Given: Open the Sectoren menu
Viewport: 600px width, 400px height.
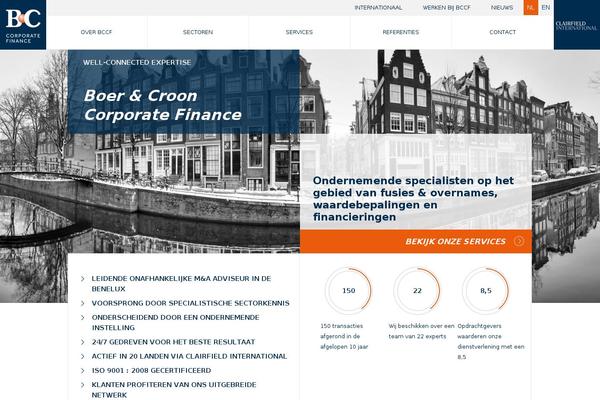Looking at the screenshot, I should point(198,32).
